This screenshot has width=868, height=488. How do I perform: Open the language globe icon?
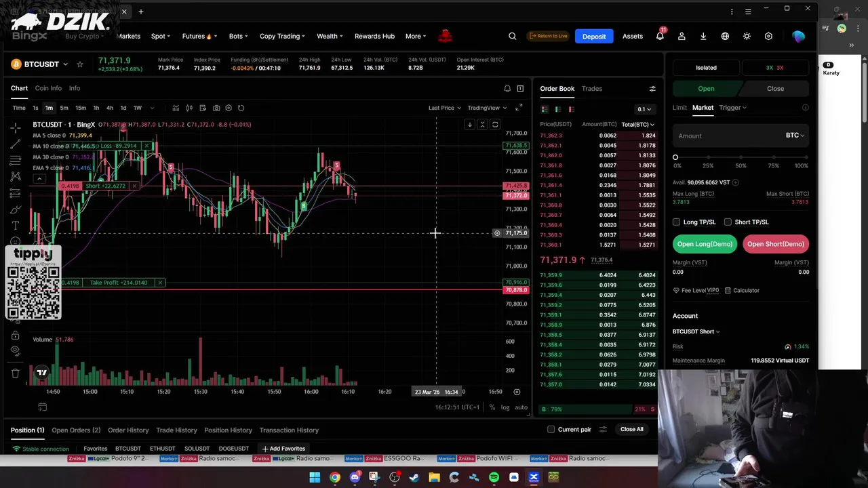coord(725,36)
